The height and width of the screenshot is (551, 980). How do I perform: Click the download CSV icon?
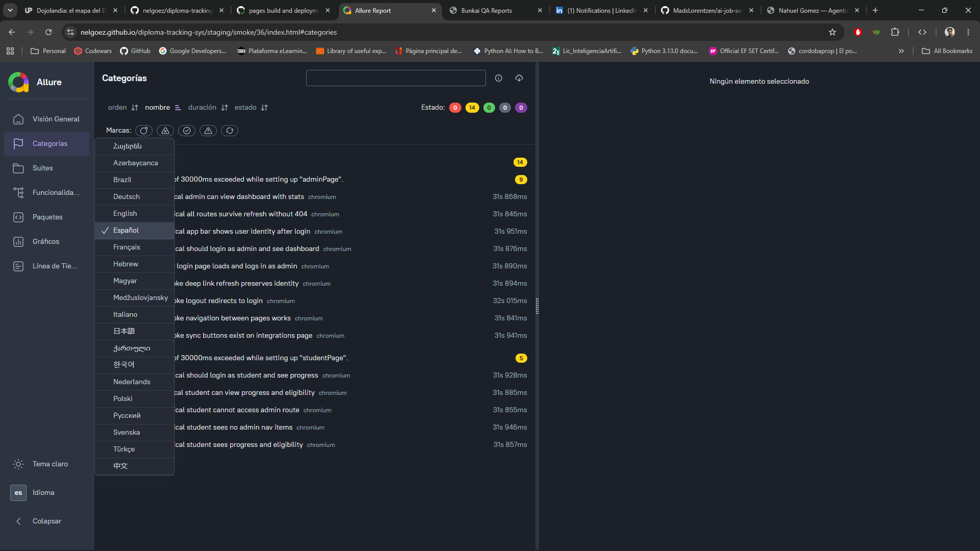(519, 78)
